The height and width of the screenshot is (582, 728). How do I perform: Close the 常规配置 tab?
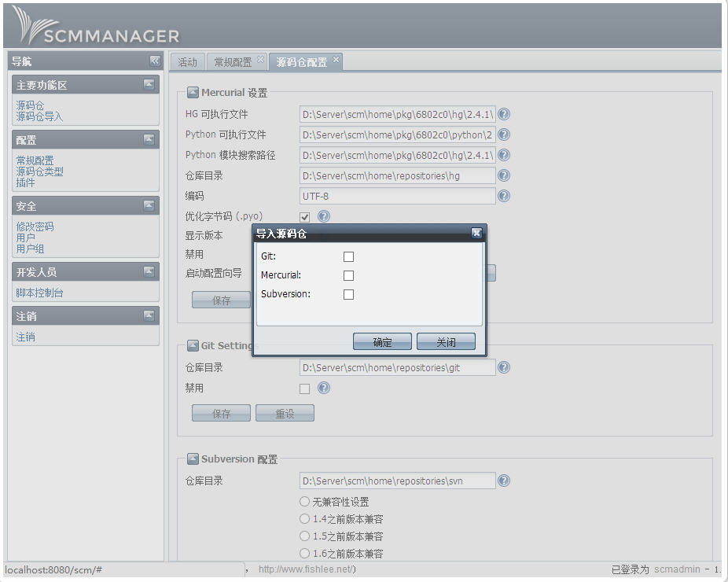260,59
